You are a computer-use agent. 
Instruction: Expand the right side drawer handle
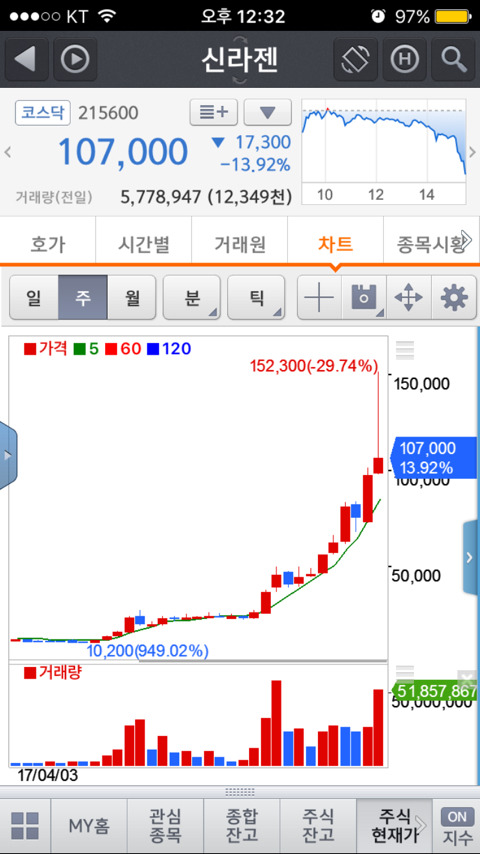(471, 557)
